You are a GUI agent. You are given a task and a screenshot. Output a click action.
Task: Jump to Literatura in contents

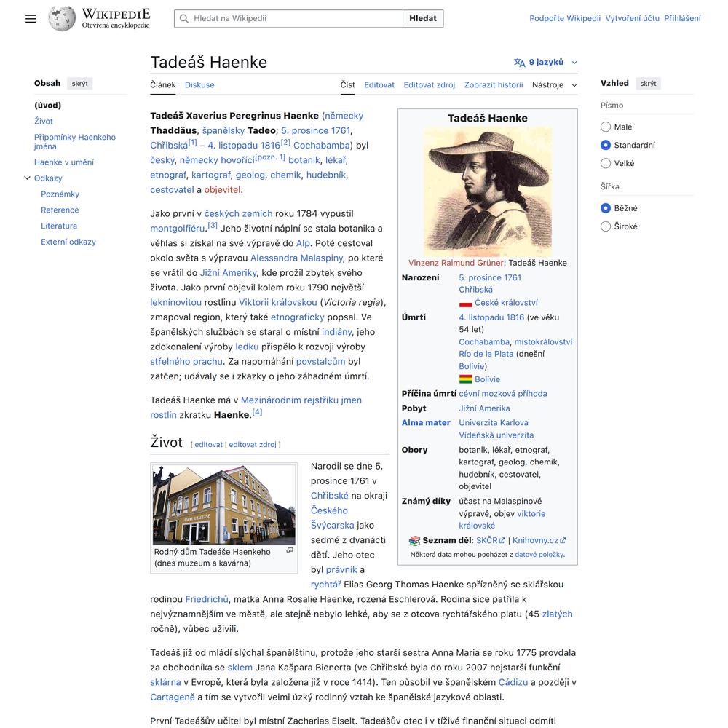(59, 226)
